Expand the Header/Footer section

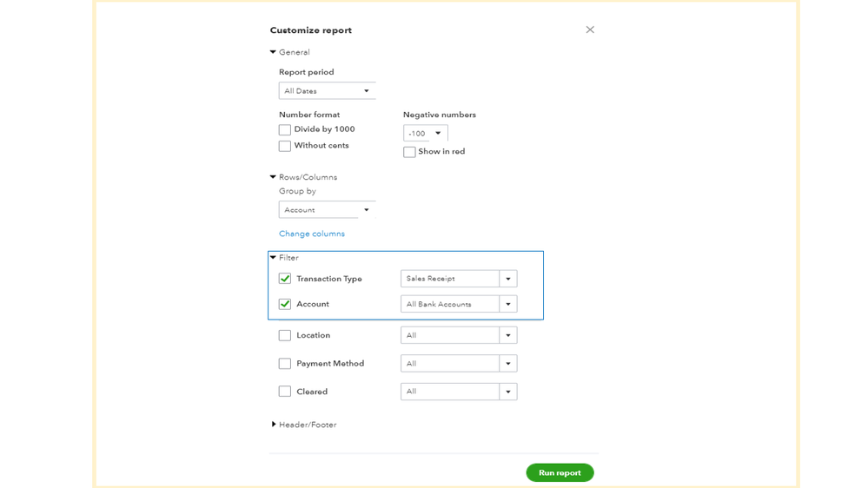[274, 425]
